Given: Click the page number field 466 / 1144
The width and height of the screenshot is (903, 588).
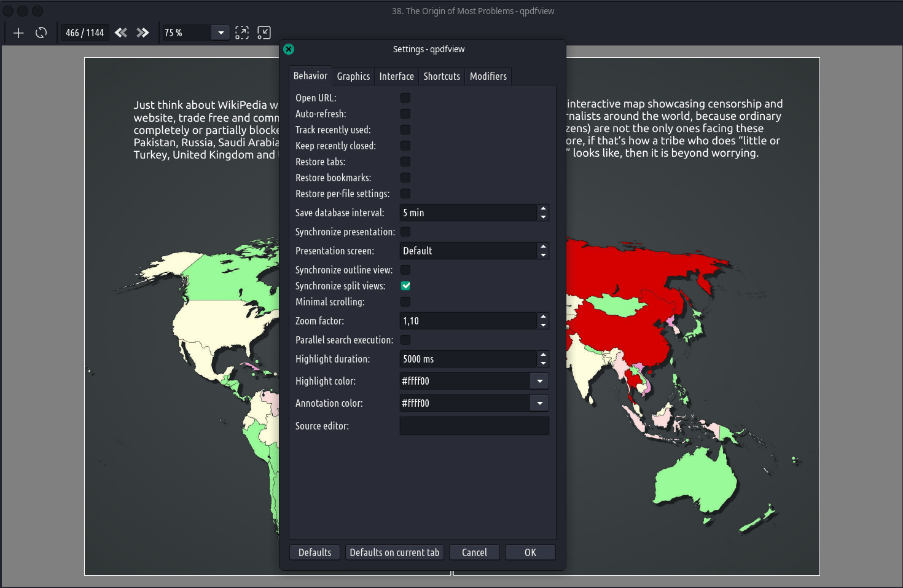Looking at the screenshot, I should pyautogui.click(x=85, y=33).
